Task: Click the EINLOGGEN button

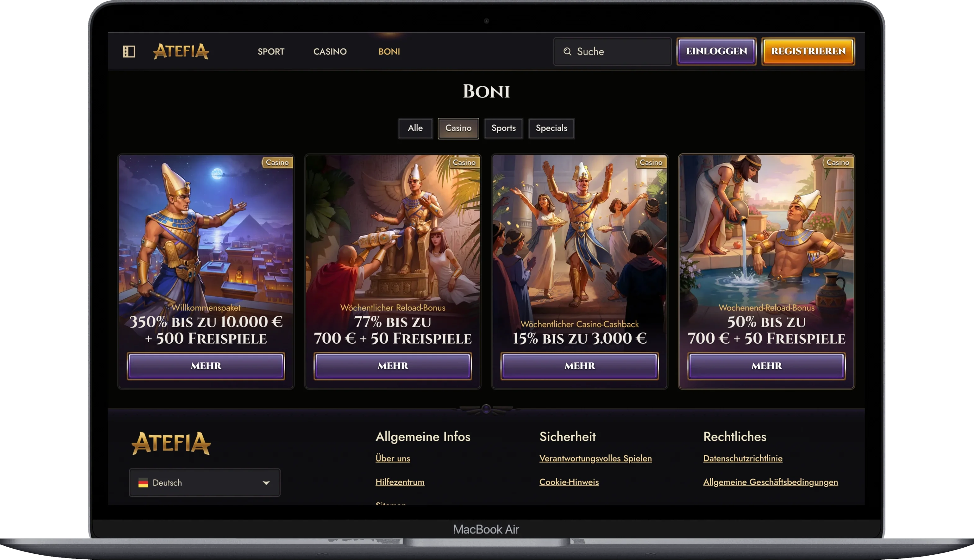Action: point(716,51)
